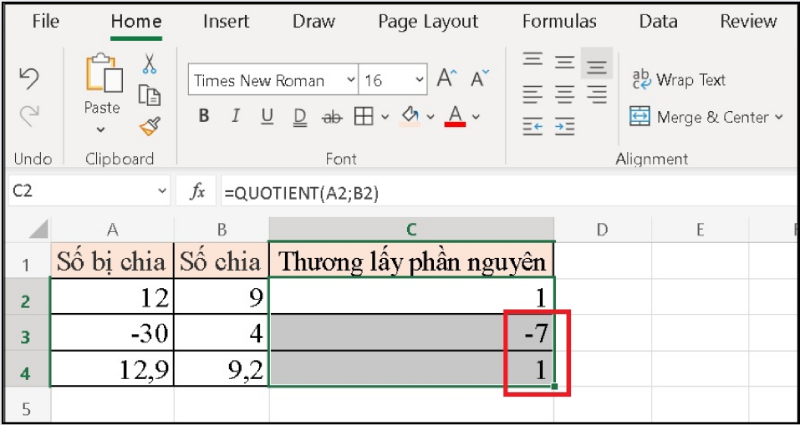
Task: Toggle the highlighted Bottom Align icon
Action: pyautogui.click(x=596, y=63)
